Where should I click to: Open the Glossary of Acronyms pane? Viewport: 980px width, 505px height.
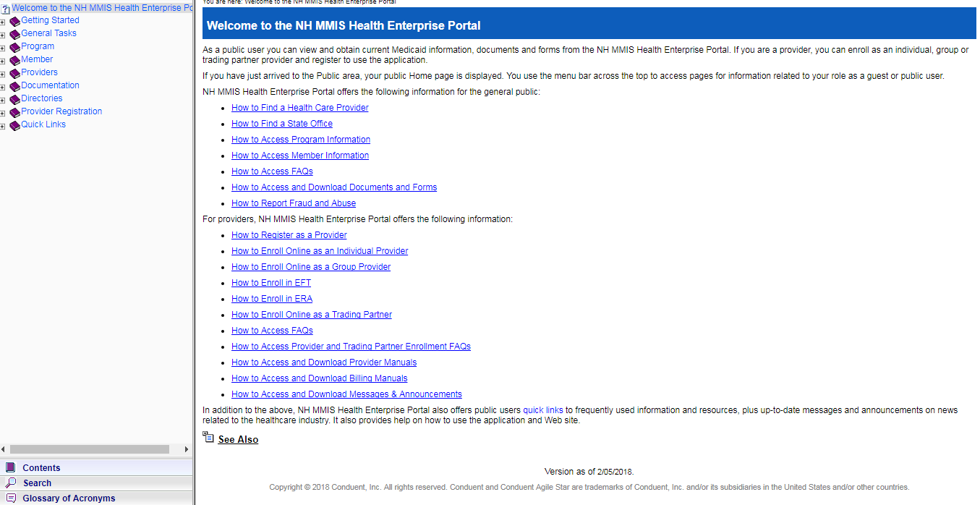coord(96,498)
